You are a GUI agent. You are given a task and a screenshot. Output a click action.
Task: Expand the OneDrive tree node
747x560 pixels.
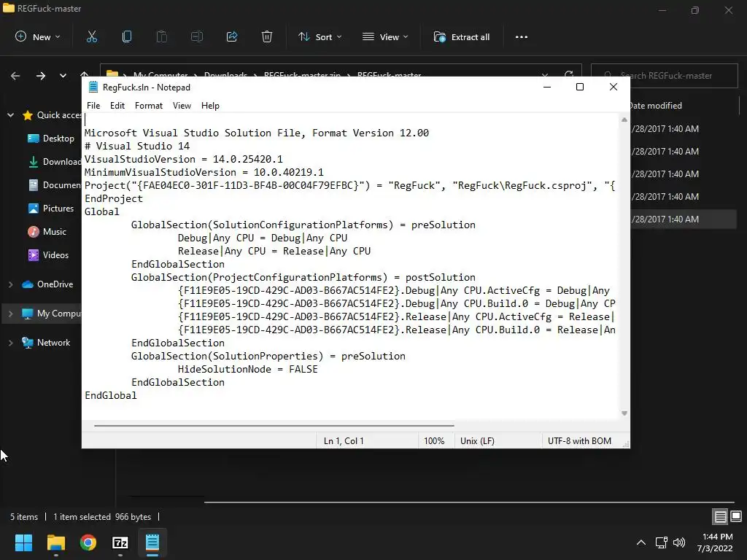[10, 284]
